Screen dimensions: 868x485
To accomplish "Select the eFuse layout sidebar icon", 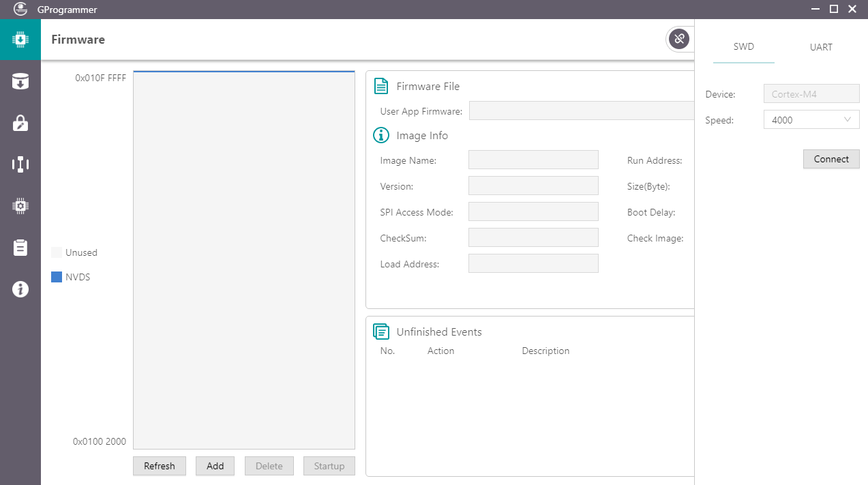I will [20, 164].
